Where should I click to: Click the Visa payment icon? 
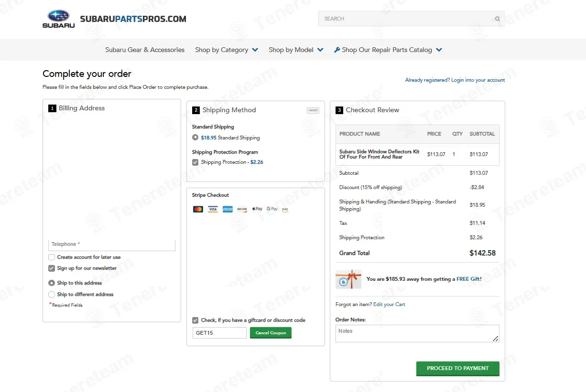point(213,209)
